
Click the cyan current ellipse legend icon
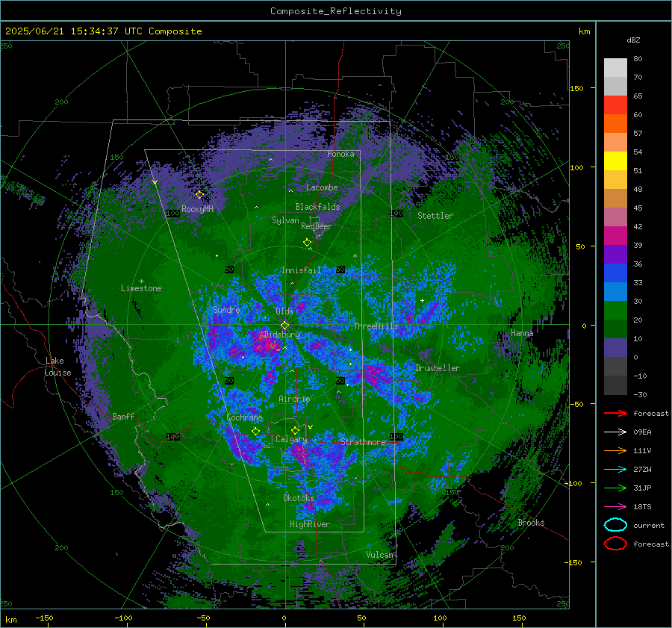[615, 525]
